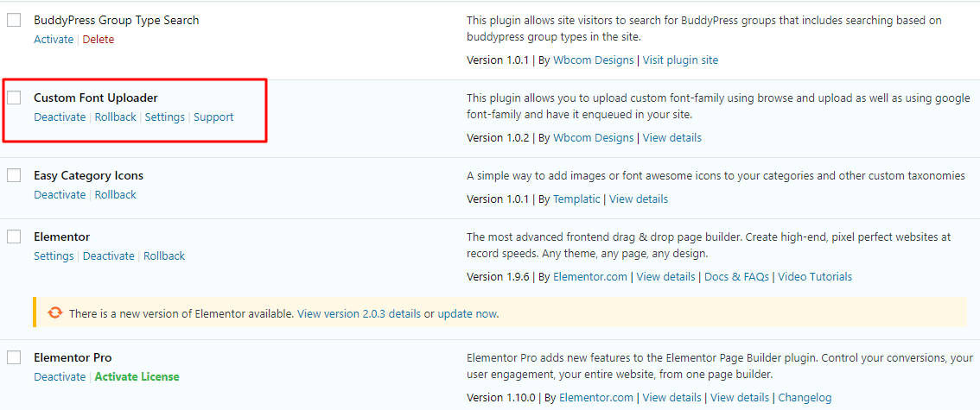Select the Elementor plugin checkbox
Image resolution: width=980 pixels, height=410 pixels.
[x=14, y=237]
